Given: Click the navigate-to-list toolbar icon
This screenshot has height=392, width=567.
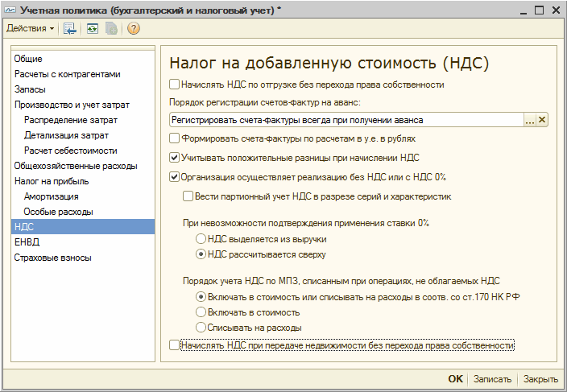Looking at the screenshot, I should [70, 28].
